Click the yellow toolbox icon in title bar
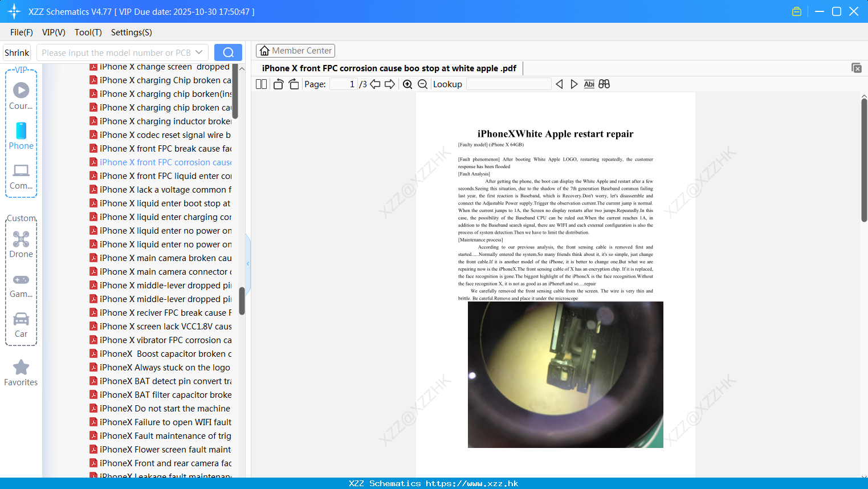This screenshot has height=489, width=868. pos(797,11)
